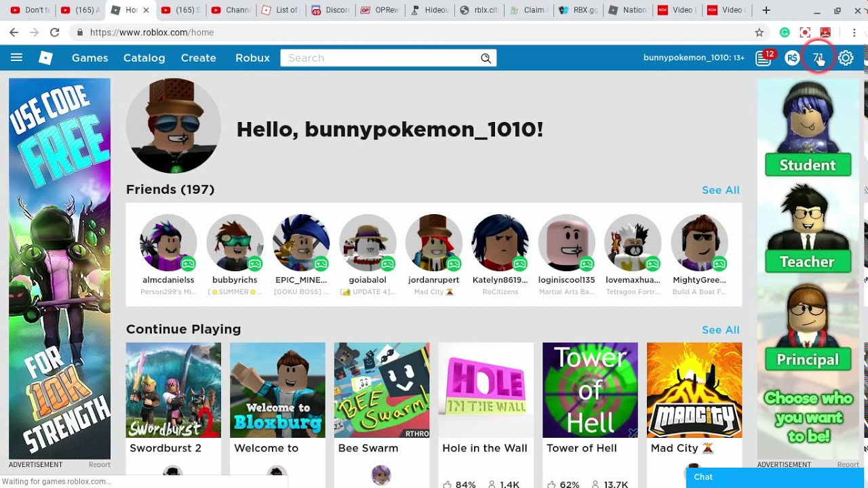Bookmark this page with the star icon
The height and width of the screenshot is (488, 868).
(x=759, y=32)
